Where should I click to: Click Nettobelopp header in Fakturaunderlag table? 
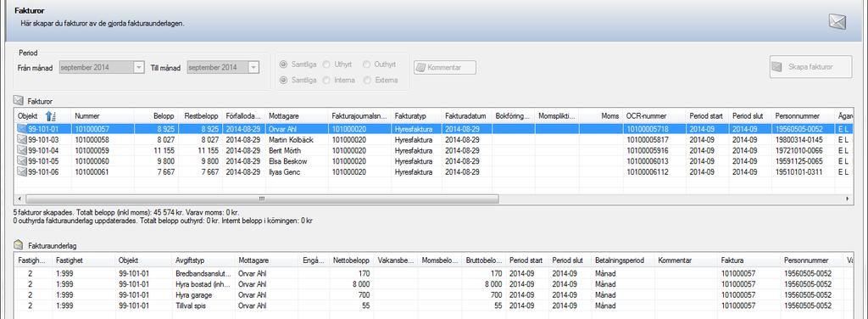tap(352, 260)
